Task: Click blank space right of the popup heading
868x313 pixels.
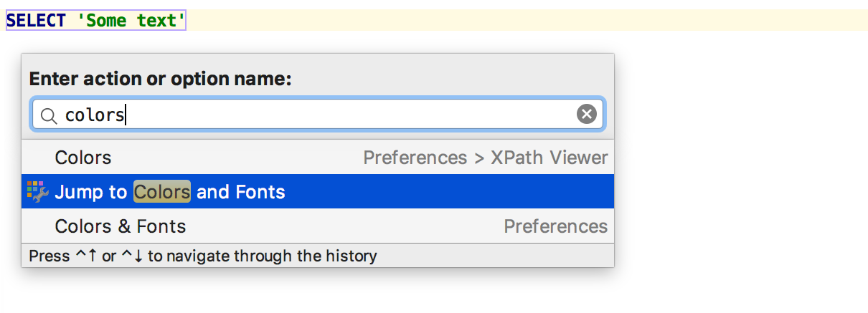Action: pyautogui.click(x=452, y=79)
